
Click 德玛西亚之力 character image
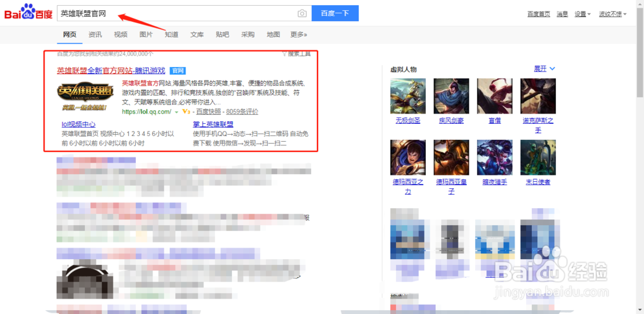[x=408, y=157]
